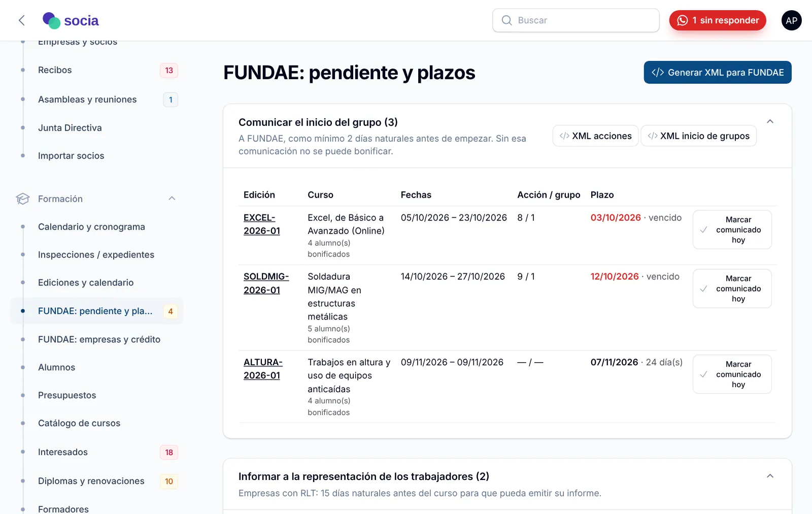812x514 pixels.
Task: Open the AP user avatar
Action: coord(791,20)
